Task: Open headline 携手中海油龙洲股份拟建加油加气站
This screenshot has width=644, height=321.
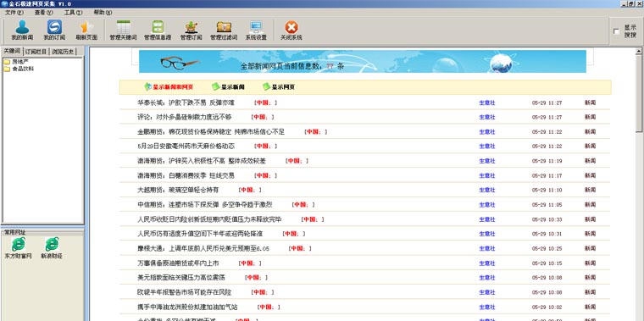Action: [188, 307]
